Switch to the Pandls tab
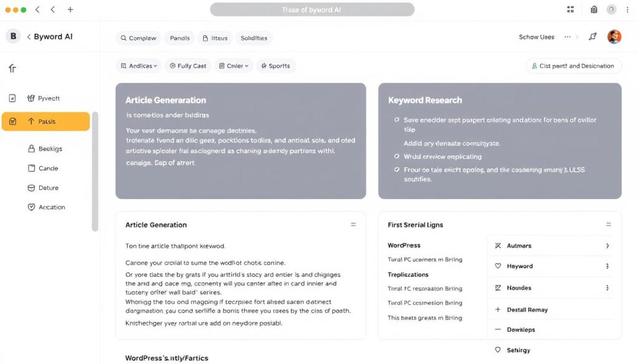The width and height of the screenshot is (638, 364). tap(179, 38)
